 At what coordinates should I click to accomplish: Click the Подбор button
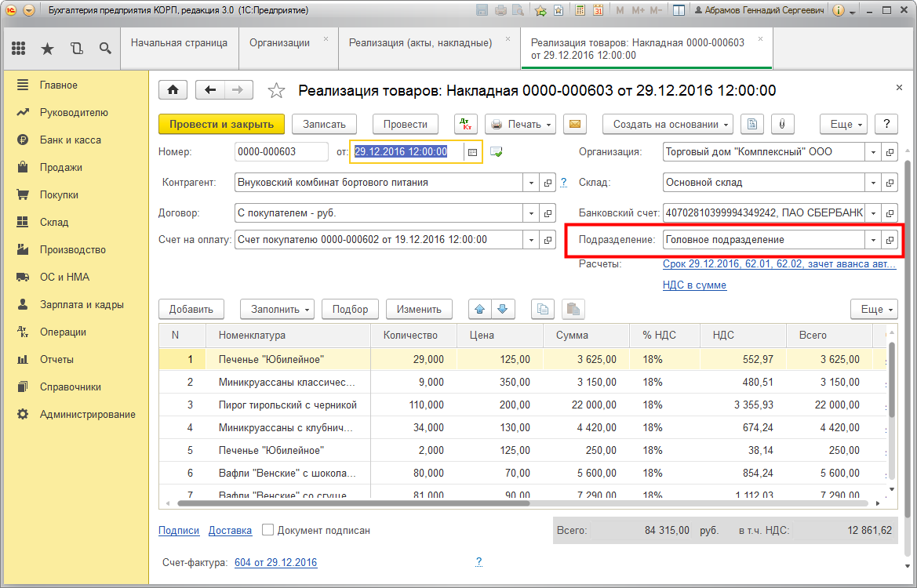(x=351, y=309)
